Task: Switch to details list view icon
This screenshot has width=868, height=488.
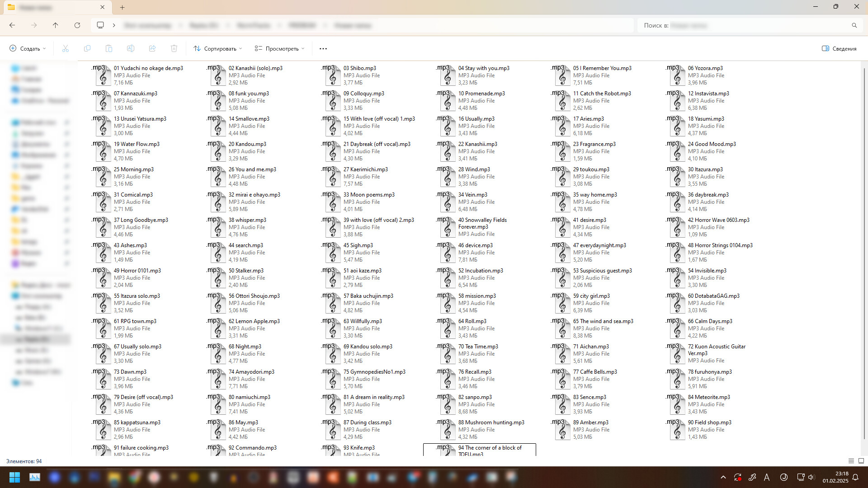Action: (851, 461)
